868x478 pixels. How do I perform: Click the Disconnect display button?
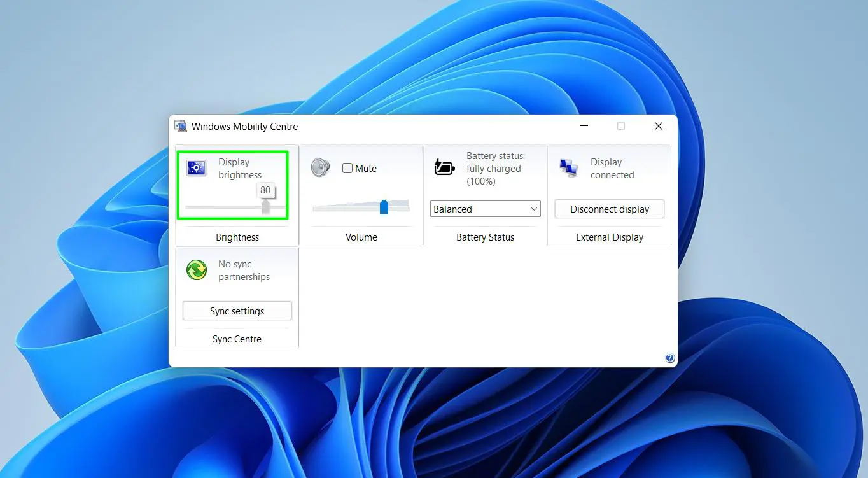[610, 209]
